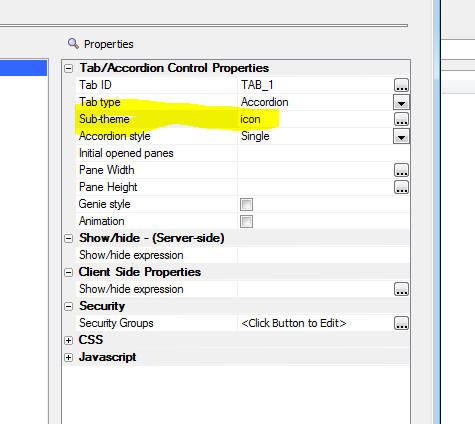Click the Properties magnifier icon
Screen dimensions: 475x424
(x=73, y=43)
